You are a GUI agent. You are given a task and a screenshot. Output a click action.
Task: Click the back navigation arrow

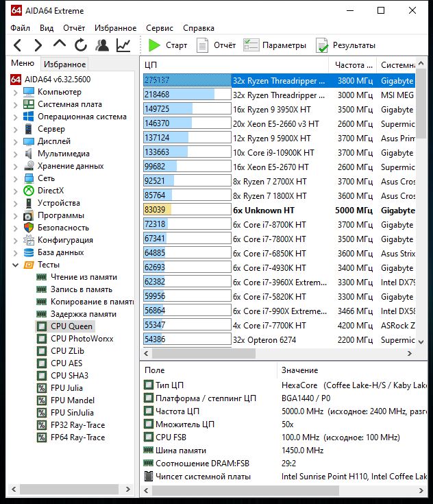coord(18,45)
